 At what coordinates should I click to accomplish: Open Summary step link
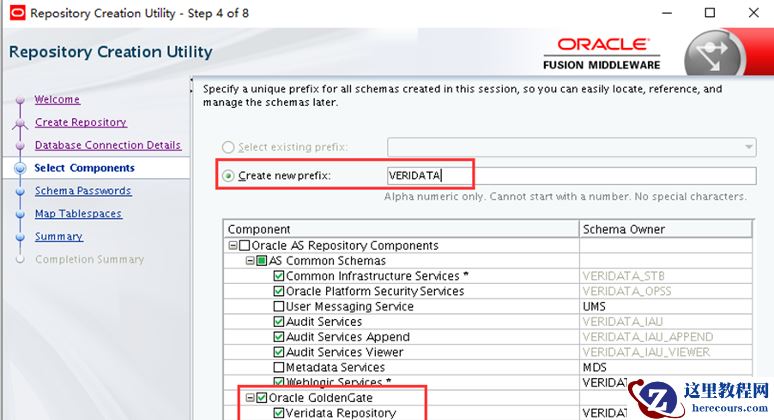pyautogui.click(x=59, y=236)
